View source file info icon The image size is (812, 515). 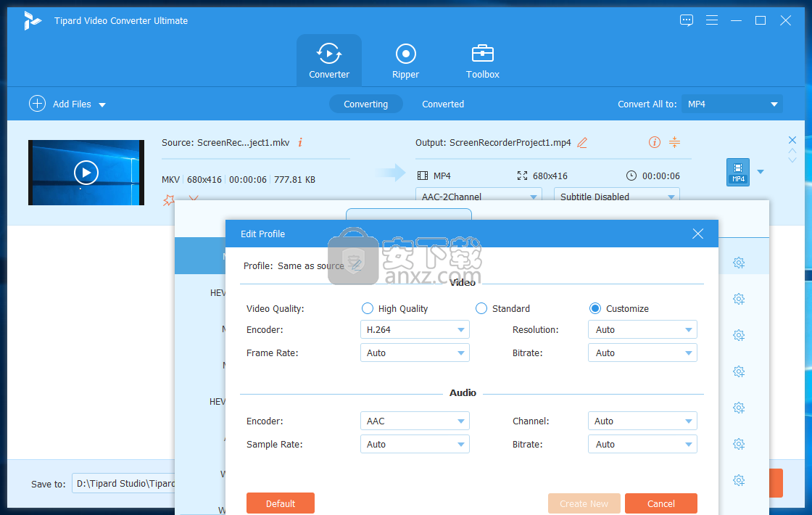pos(300,142)
